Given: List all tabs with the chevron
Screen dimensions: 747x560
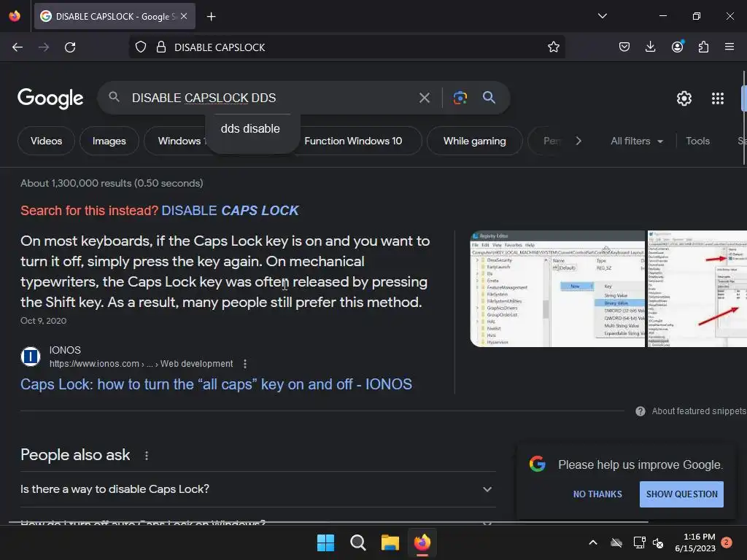Looking at the screenshot, I should point(602,16).
